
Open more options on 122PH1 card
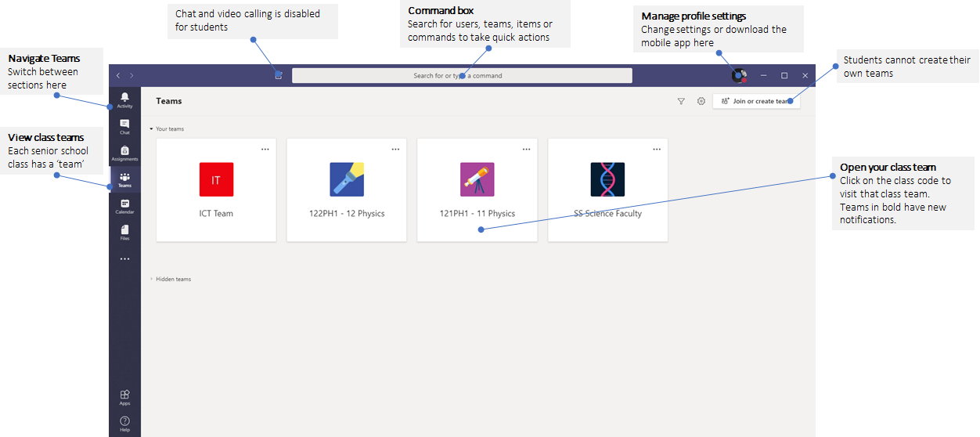tap(395, 149)
